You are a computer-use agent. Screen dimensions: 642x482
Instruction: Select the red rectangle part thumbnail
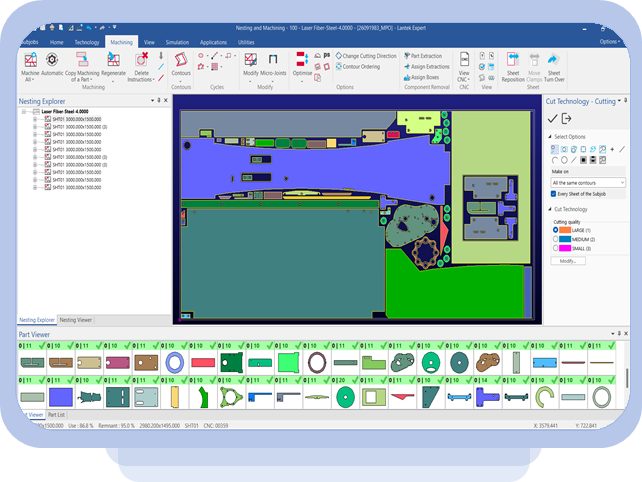pyautogui.click(x=203, y=363)
